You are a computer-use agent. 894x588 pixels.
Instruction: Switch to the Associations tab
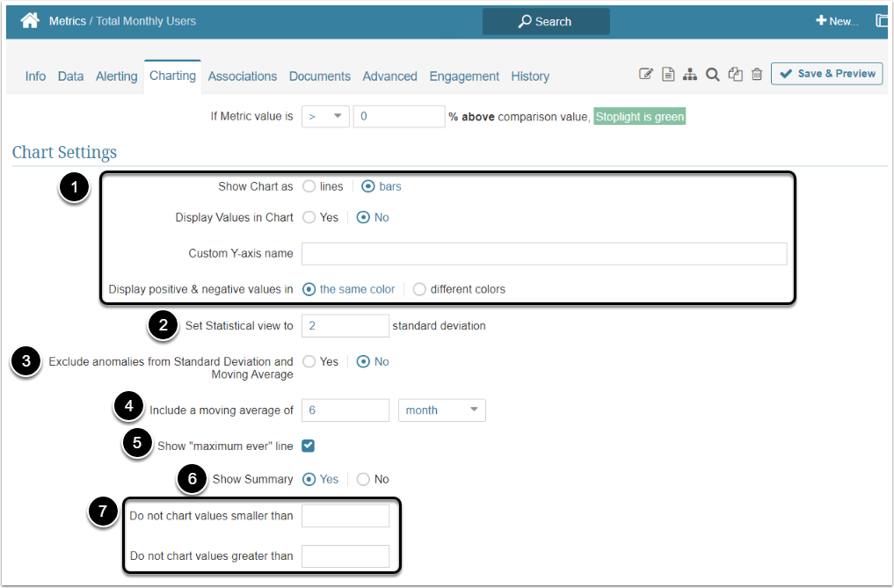[243, 76]
